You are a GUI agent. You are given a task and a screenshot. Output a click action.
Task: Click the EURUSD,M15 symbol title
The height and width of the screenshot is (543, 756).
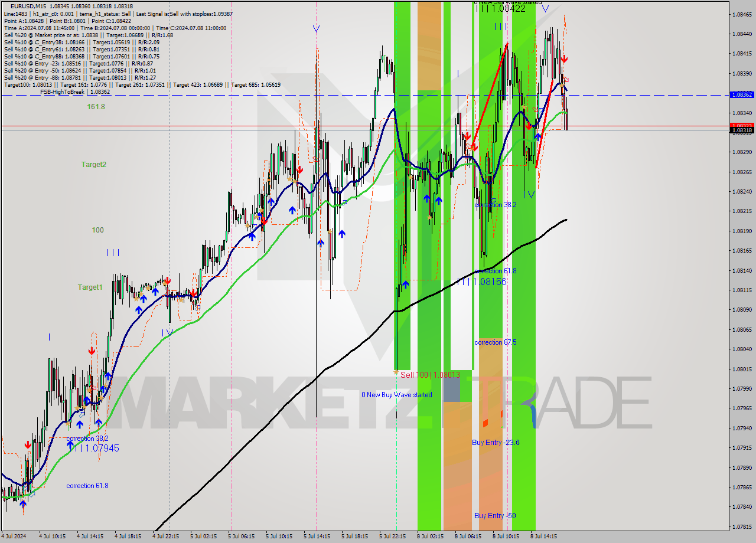coord(28,6)
